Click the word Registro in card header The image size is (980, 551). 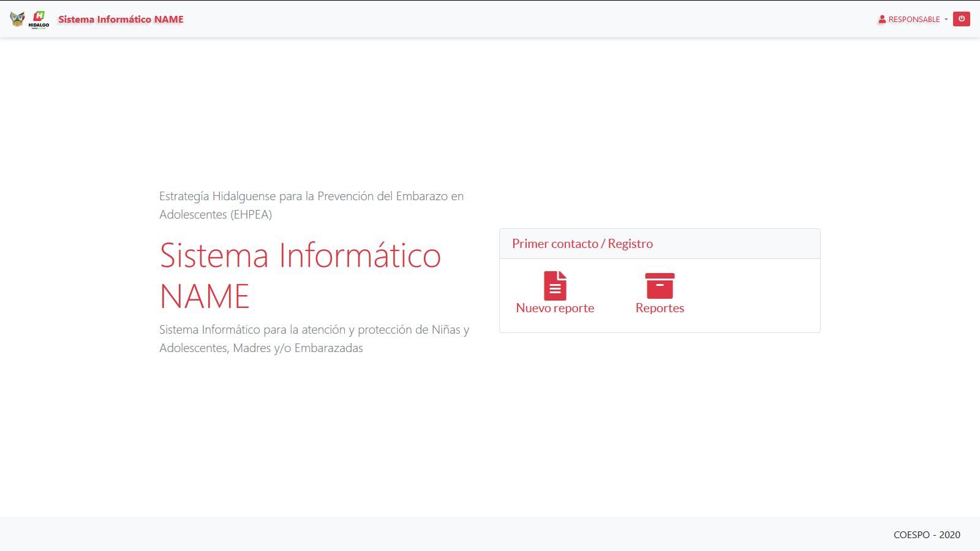coord(630,244)
